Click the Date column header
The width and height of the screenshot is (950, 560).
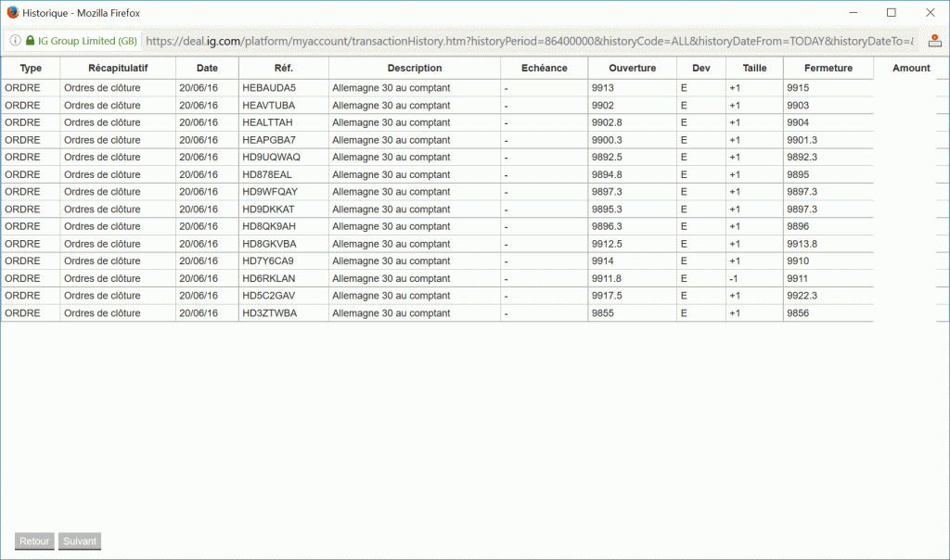coord(207,68)
